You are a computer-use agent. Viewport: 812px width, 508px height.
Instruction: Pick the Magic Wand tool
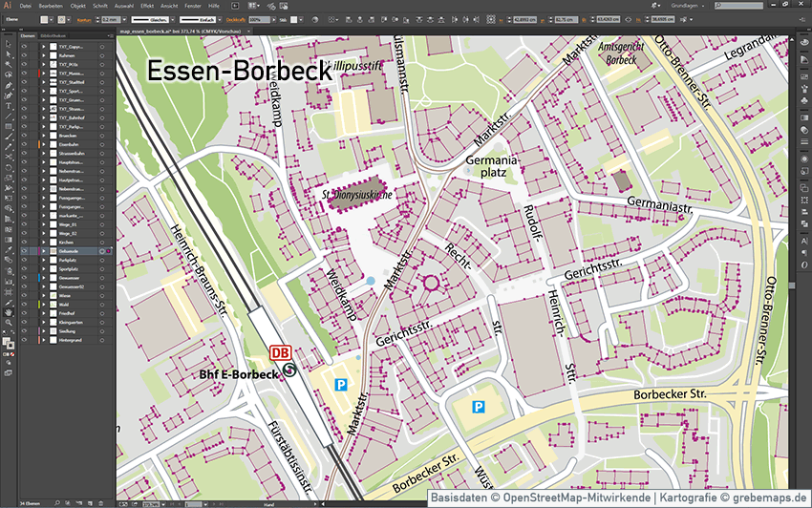[9, 65]
